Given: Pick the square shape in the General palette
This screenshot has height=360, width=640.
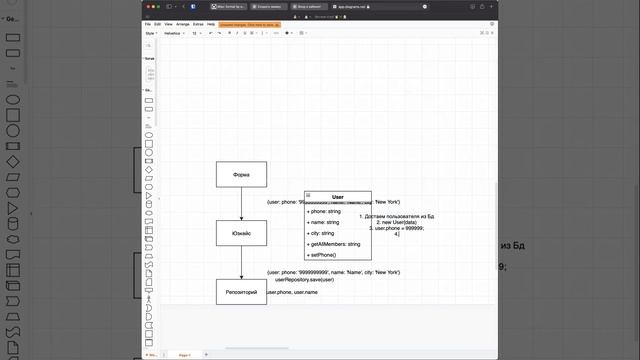Looking at the screenshot, I should (x=149, y=144).
